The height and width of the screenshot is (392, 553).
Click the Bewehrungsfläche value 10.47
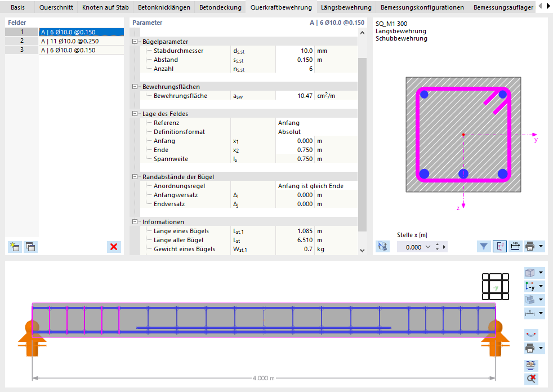[295, 96]
